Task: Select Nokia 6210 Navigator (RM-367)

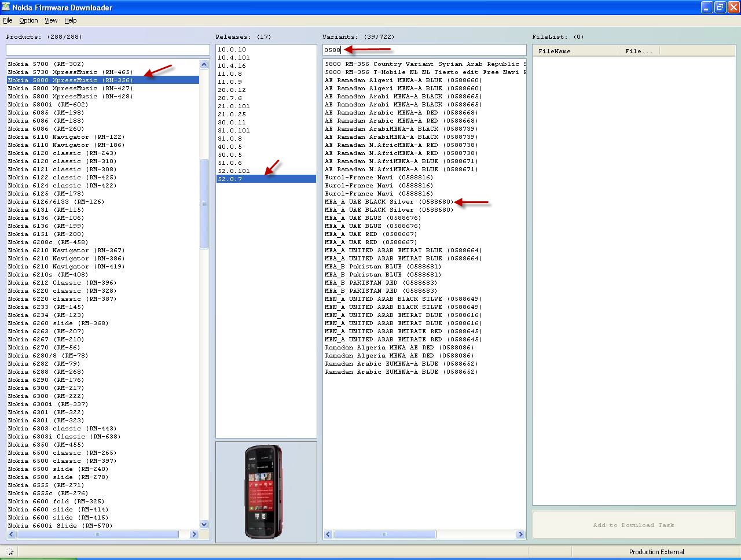Action: pos(103,250)
